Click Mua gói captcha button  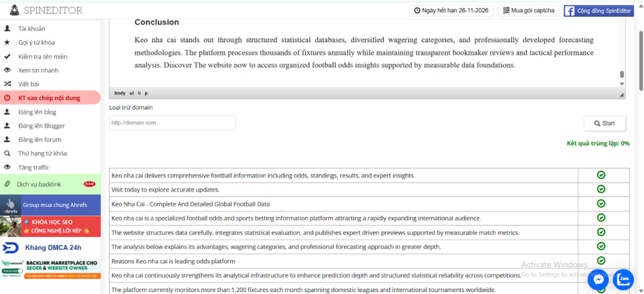[x=528, y=11]
